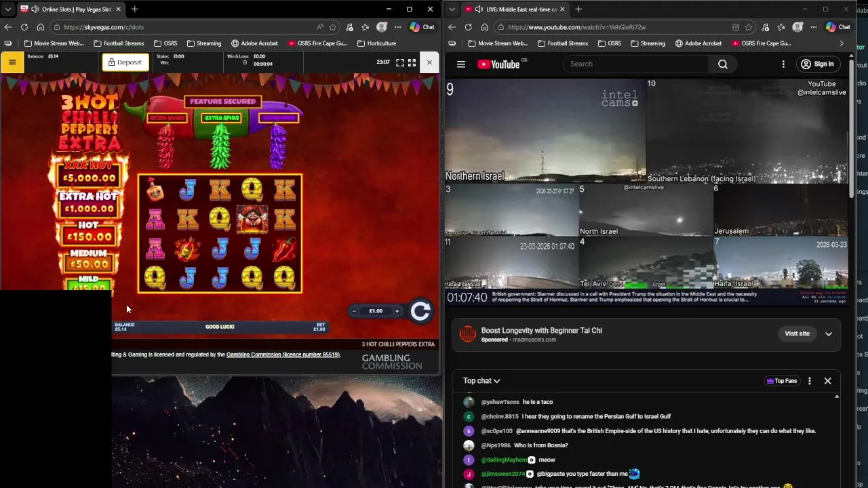Screen dimensions: 868x488
Task: Open YouTube settings three-dot menu beside Sign in
Action: [783, 64]
